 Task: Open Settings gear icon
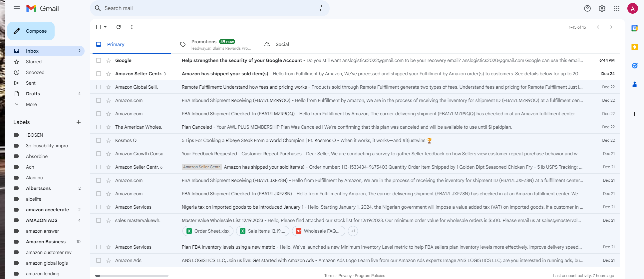[x=602, y=8]
